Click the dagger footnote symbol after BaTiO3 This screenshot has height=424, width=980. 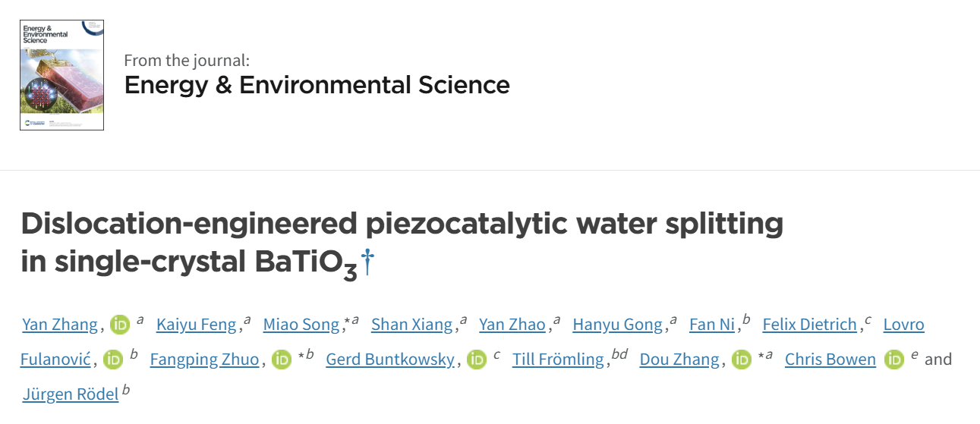[367, 261]
